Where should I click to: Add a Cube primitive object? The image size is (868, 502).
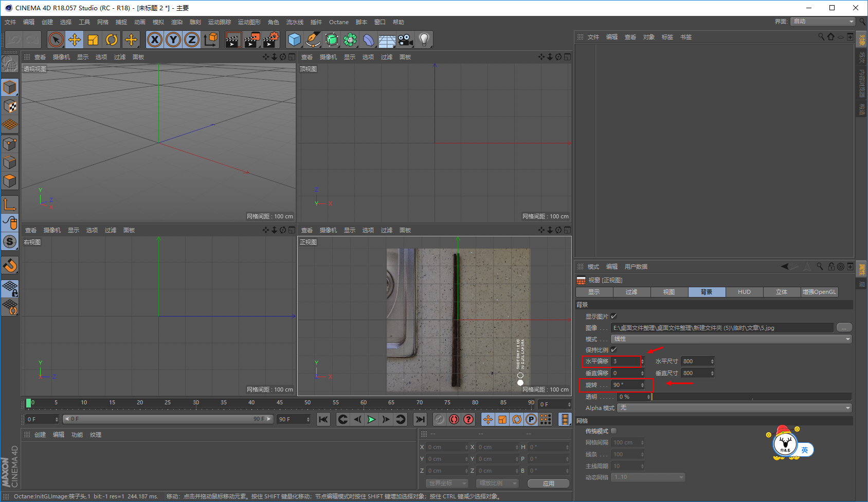pos(294,40)
